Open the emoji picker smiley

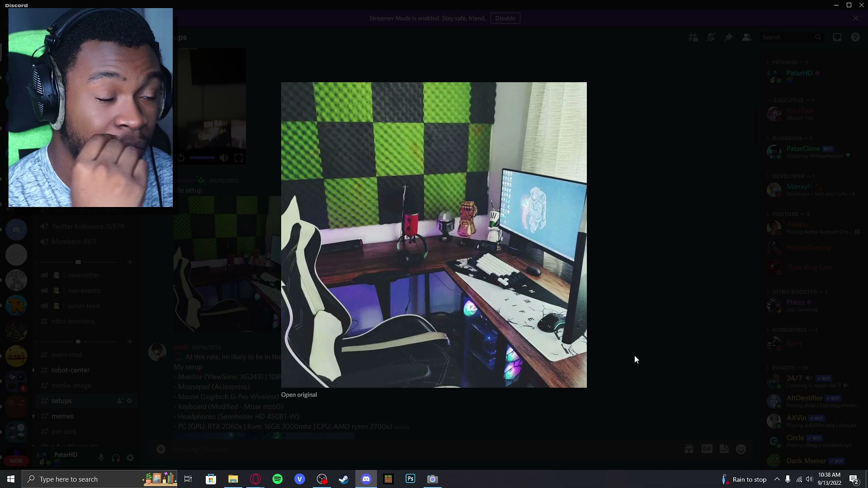coord(741,449)
